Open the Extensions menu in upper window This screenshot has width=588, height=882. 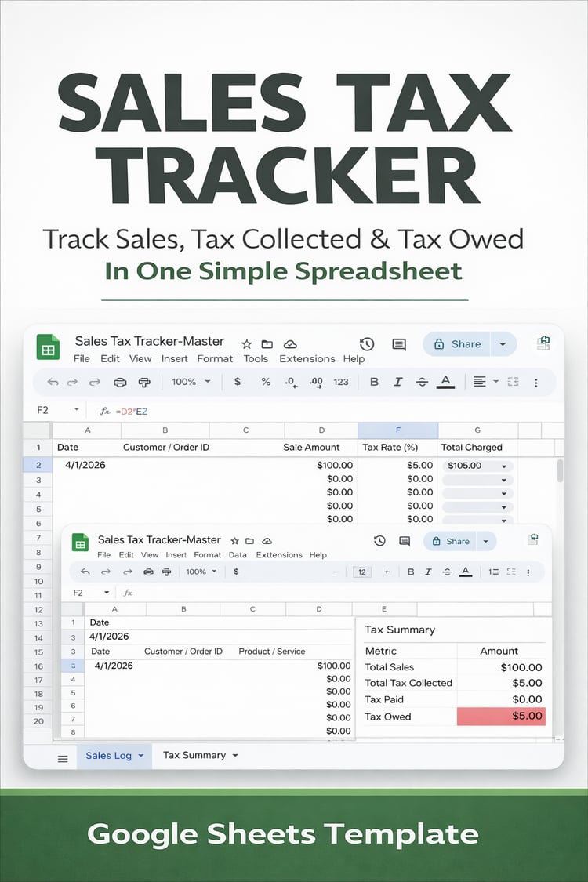coord(307,358)
